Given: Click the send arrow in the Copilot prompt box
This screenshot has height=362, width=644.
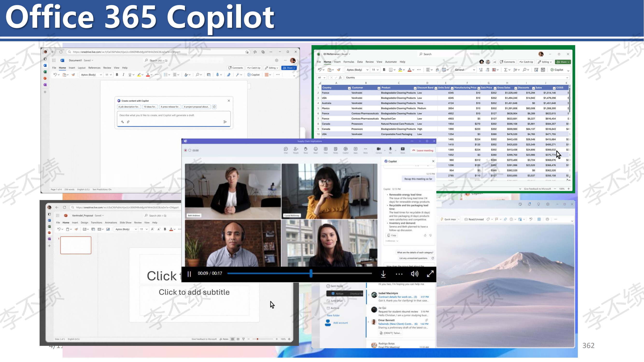Looking at the screenshot, I should pyautogui.click(x=225, y=122).
